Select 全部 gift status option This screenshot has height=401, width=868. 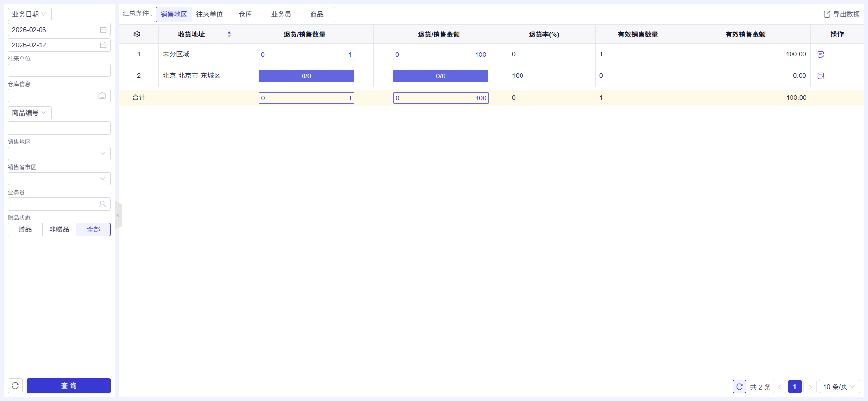[x=94, y=229]
